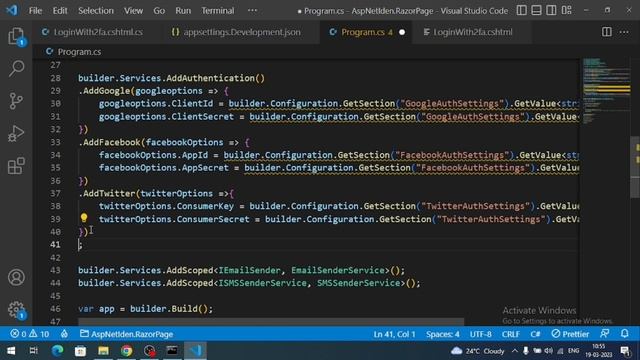Open Windows action center notifications
The height and width of the screenshot is (360, 640).
pos(625,351)
